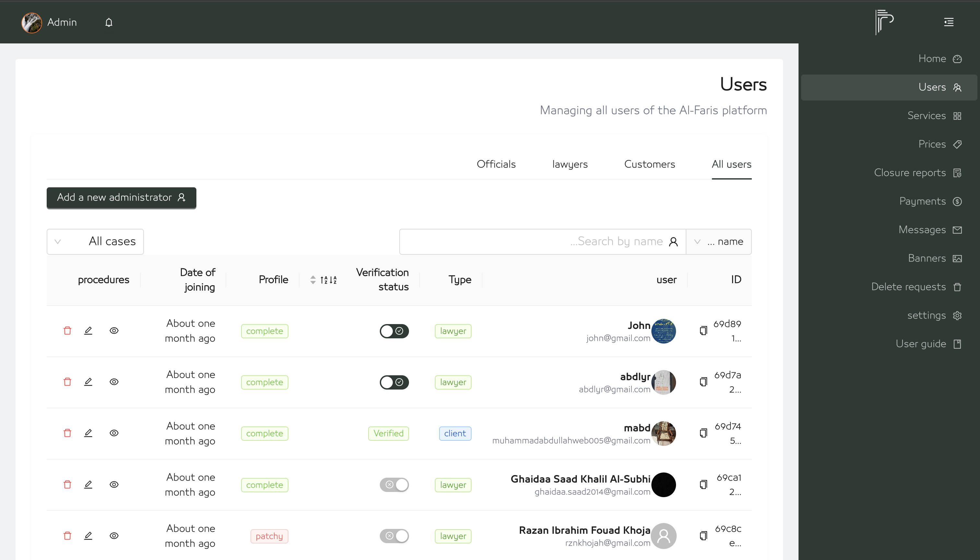Edit the user John
This screenshot has width=980, height=560.
(88, 331)
